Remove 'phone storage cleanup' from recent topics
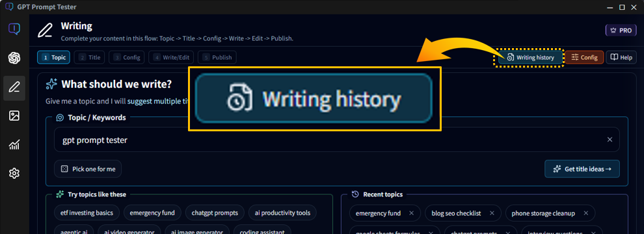 585,213
